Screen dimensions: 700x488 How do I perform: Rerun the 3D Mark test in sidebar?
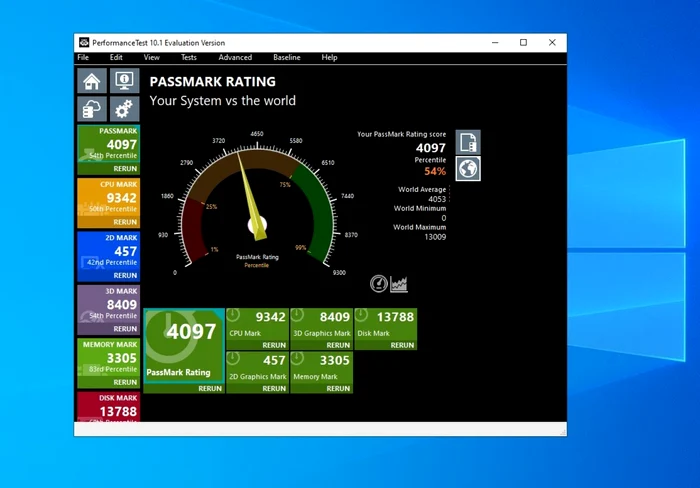[x=125, y=329]
